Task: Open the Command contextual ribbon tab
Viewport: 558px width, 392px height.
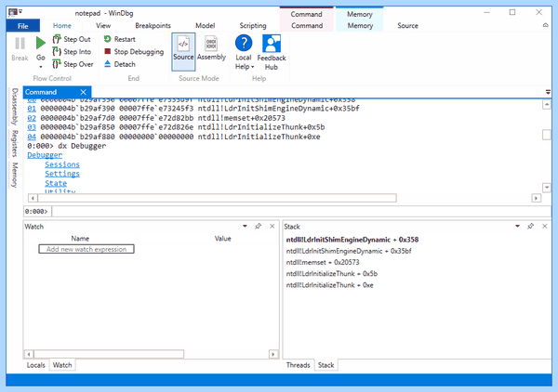Action: click(x=307, y=26)
